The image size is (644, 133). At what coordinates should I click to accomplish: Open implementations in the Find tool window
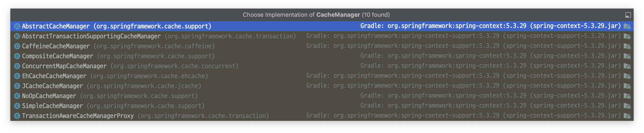pyautogui.click(x=628, y=15)
